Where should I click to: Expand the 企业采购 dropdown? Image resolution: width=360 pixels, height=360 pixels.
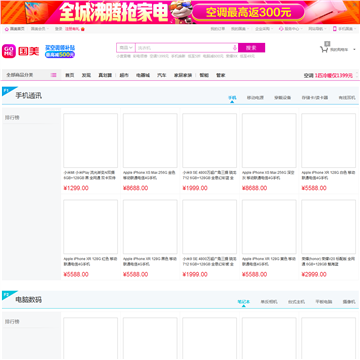[x=264, y=29]
